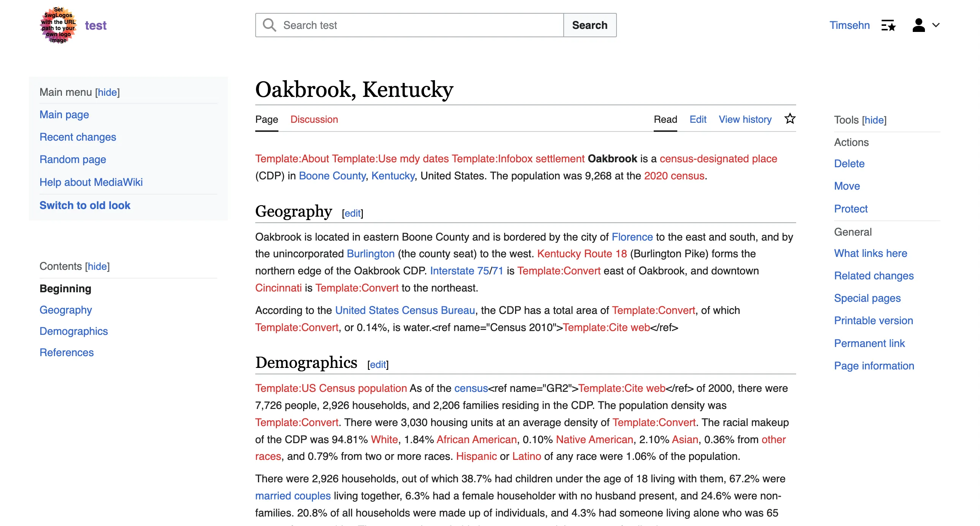Open the Page information tool
Viewport: 980px width, 526px height.
tap(874, 365)
